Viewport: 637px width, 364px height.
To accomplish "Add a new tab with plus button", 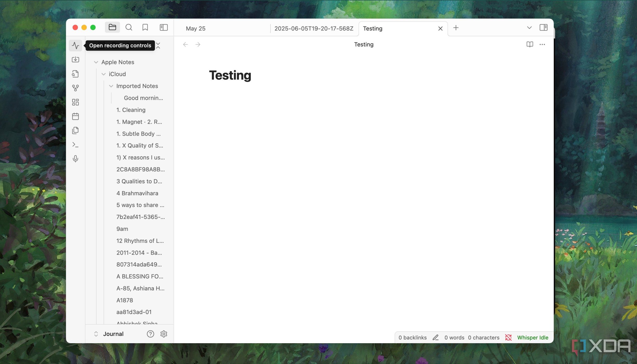I will click(x=456, y=28).
